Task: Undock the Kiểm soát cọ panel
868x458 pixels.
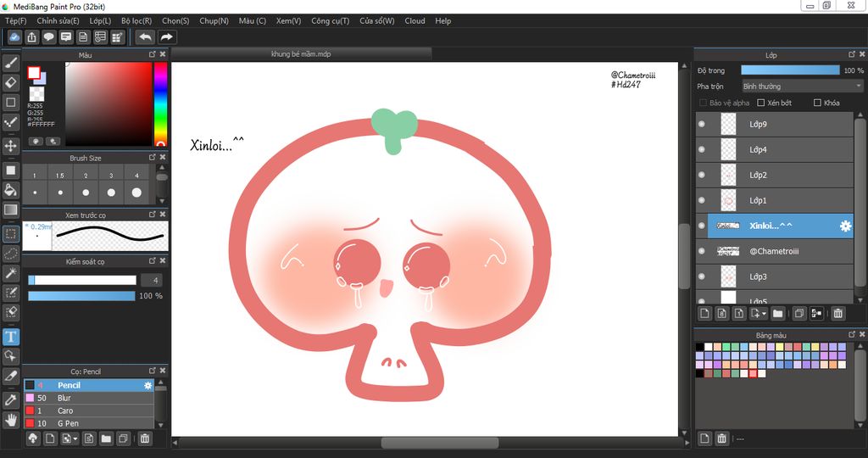Action: pos(153,260)
